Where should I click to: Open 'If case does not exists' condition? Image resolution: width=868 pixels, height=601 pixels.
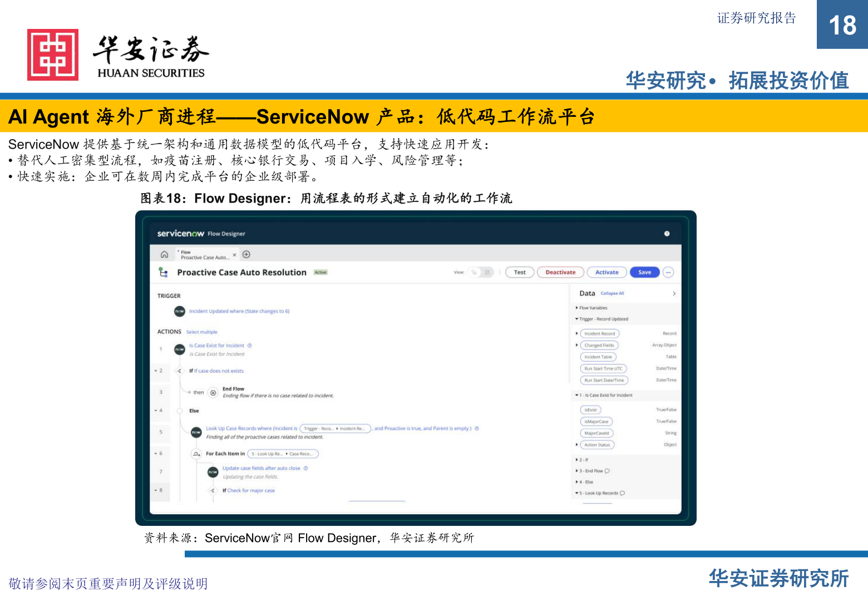pos(219,371)
